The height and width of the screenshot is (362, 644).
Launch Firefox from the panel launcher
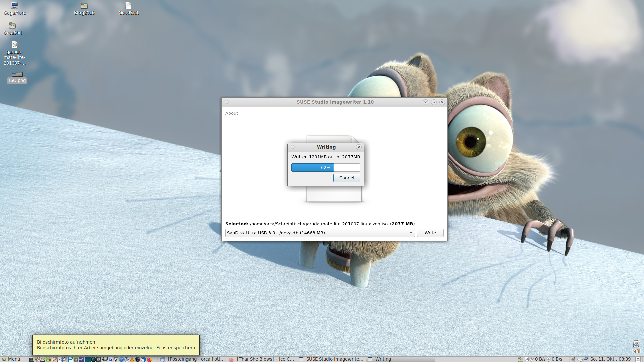point(149,359)
